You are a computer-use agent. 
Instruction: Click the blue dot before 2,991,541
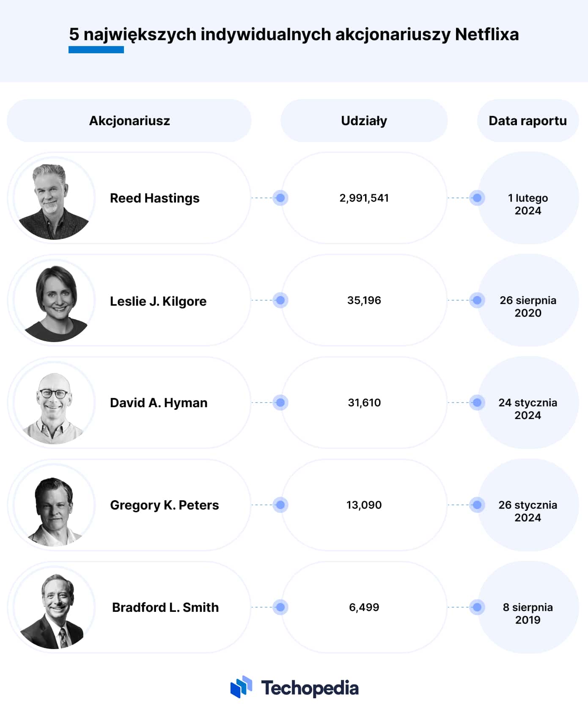pyautogui.click(x=280, y=198)
